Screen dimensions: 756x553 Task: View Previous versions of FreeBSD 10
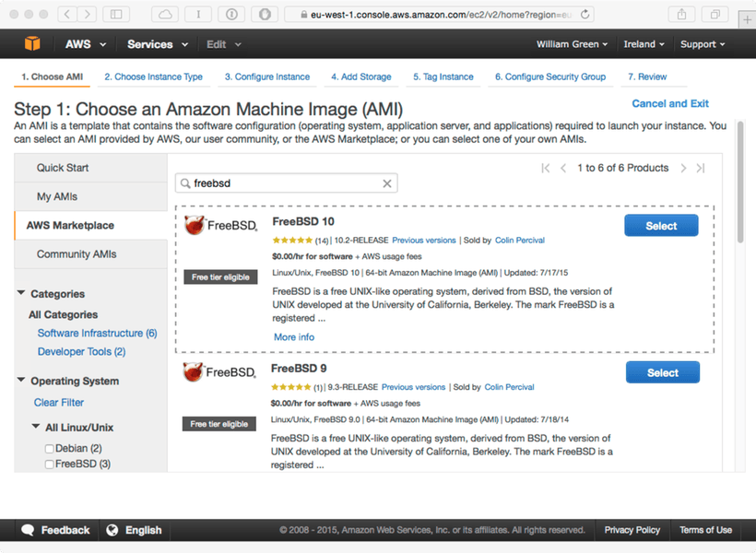(x=424, y=241)
